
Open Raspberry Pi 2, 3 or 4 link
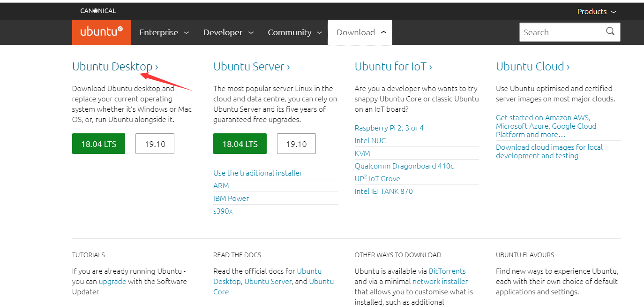pyautogui.click(x=389, y=128)
